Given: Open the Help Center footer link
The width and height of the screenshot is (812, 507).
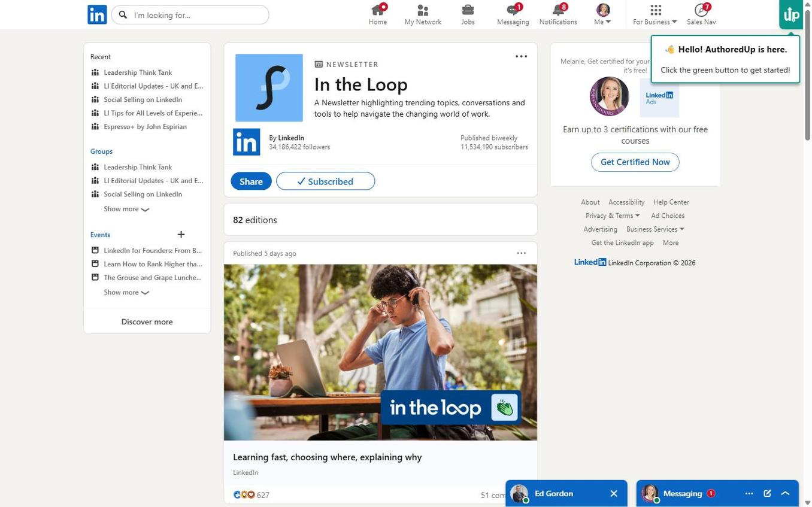Looking at the screenshot, I should [x=671, y=202].
